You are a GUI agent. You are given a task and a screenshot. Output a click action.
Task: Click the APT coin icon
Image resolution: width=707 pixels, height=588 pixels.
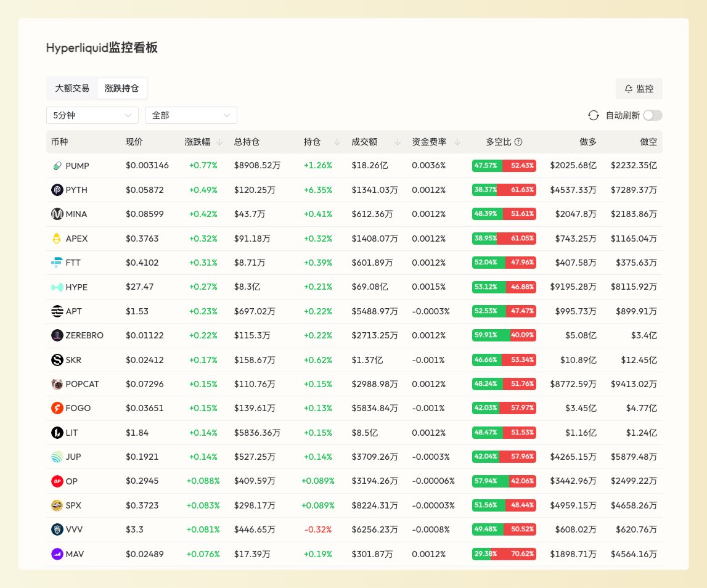coord(57,311)
